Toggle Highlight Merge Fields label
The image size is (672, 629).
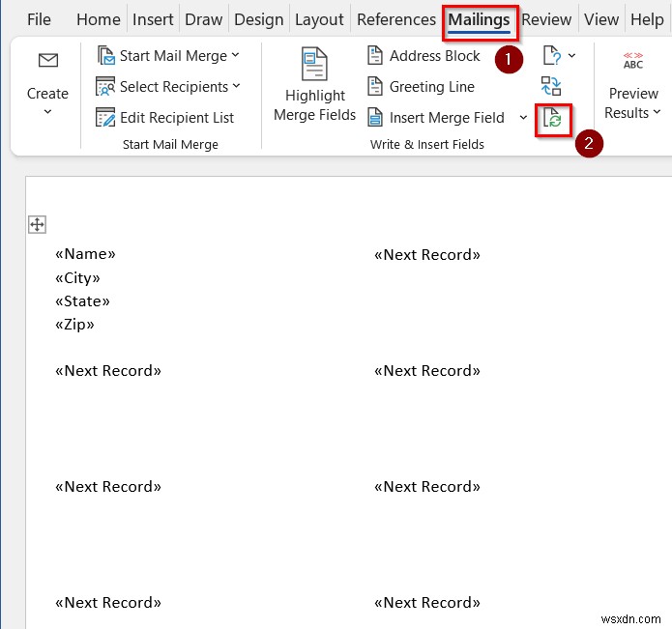pyautogui.click(x=314, y=105)
